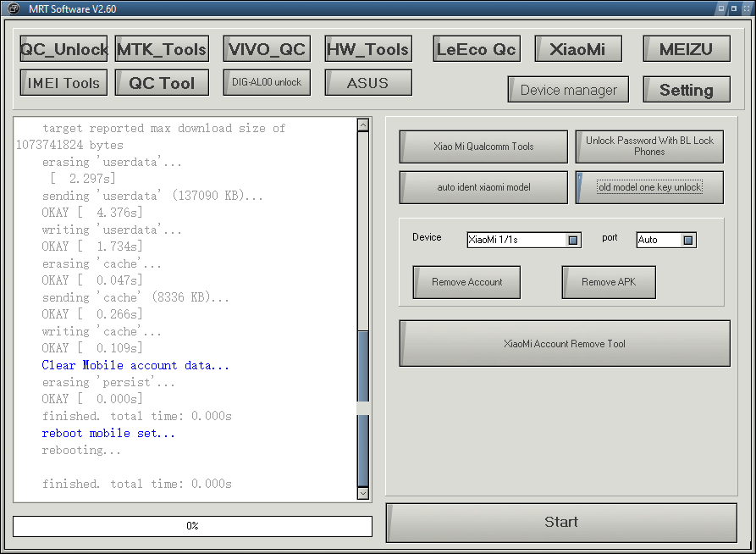Open XiaoMi Account Remove Tool
Image resolution: width=756 pixels, height=554 pixels.
[x=565, y=344]
